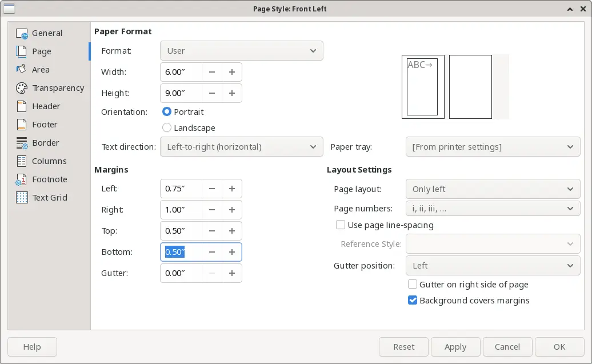Click the OK button
The width and height of the screenshot is (592, 364).
click(x=559, y=347)
